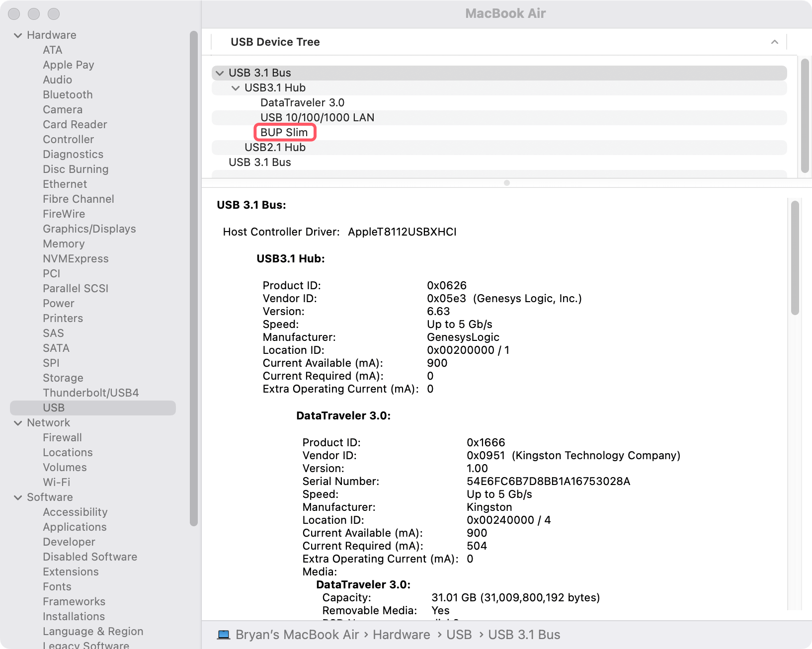Viewport: 812px width, 649px height.
Task: Select Memory under Hardware
Action: (x=64, y=243)
